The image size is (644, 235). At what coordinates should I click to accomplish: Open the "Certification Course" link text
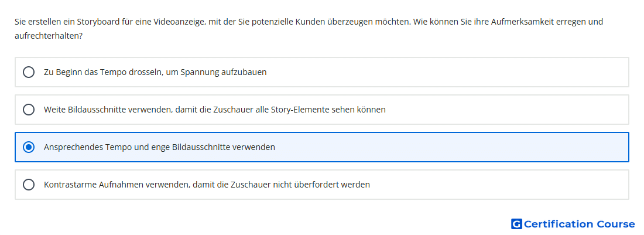coord(579,224)
